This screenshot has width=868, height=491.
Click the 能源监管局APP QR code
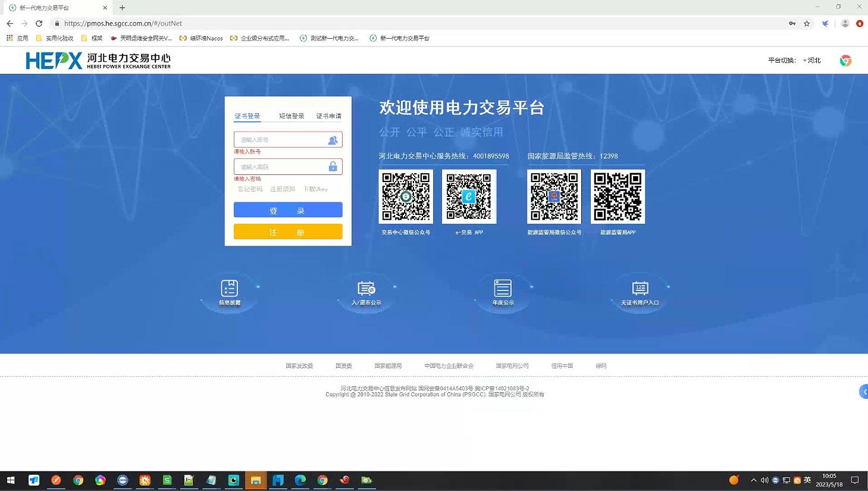coord(618,196)
